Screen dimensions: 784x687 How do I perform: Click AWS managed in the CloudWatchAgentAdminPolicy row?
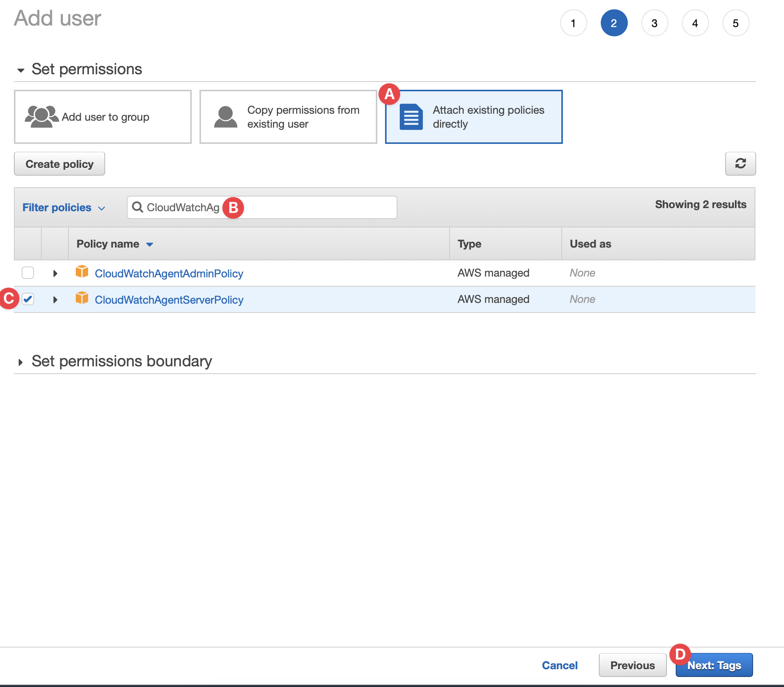pyautogui.click(x=493, y=273)
